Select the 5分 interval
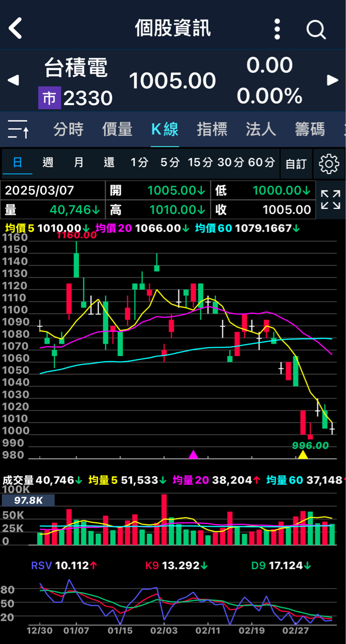The image size is (346, 644). (x=170, y=163)
